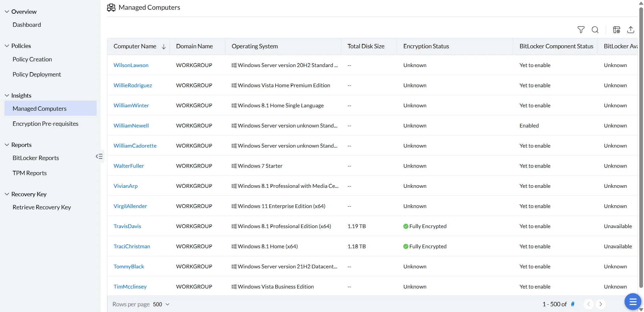Viewport: 644px width, 312px height.
Task: Collapse the sidebar with the collapse icon
Action: [99, 156]
